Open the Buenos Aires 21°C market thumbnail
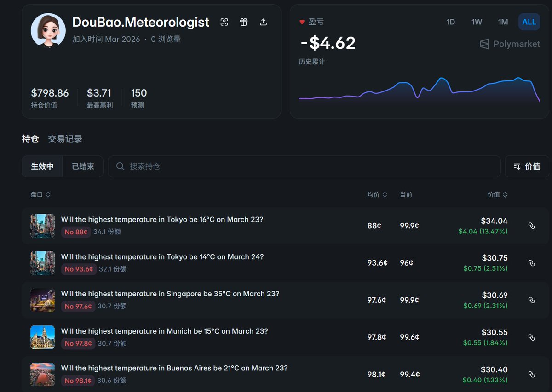Viewport: 552px width, 392px height. 43,375
